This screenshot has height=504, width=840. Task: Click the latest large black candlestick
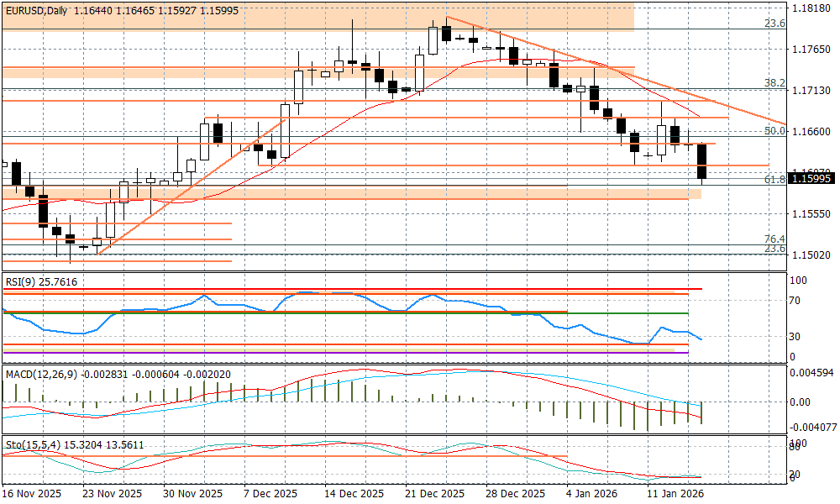(x=703, y=160)
